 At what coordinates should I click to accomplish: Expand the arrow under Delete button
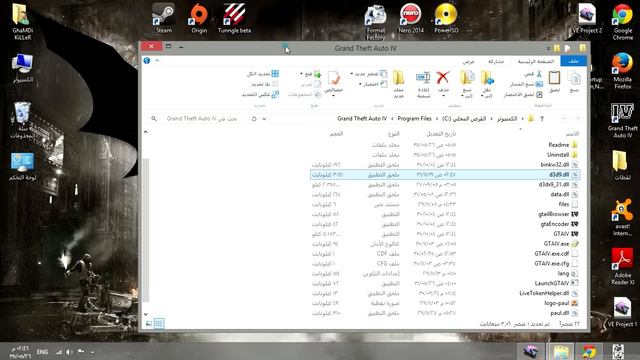443,96
